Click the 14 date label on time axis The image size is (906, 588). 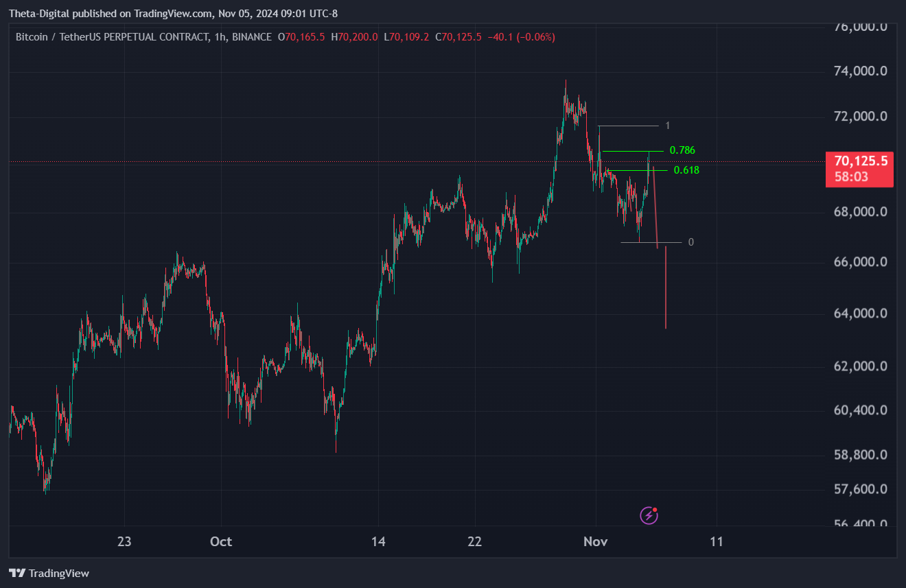[x=378, y=541]
